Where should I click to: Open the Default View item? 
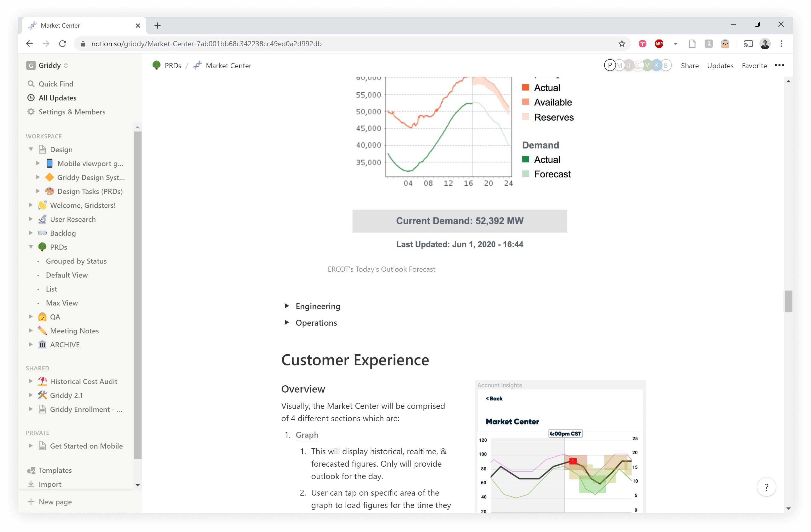tap(67, 275)
